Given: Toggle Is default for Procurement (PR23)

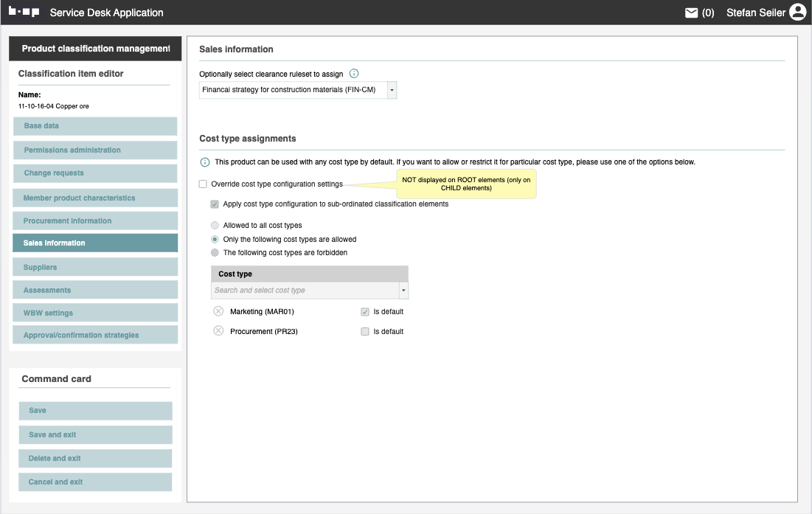Looking at the screenshot, I should click(x=365, y=332).
